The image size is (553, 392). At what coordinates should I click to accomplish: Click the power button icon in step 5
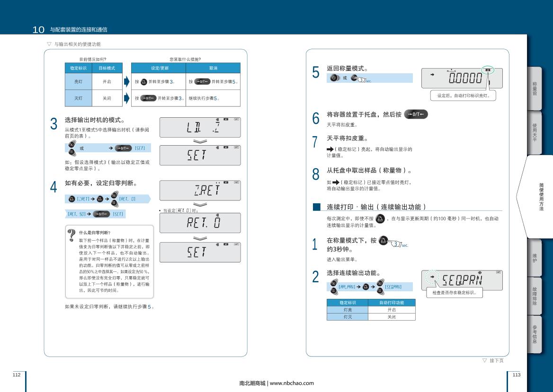click(334, 78)
